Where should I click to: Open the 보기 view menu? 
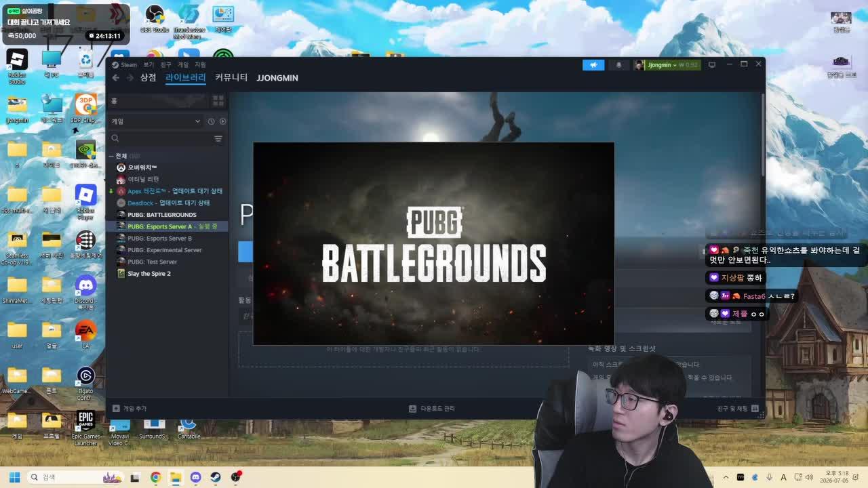pos(149,65)
